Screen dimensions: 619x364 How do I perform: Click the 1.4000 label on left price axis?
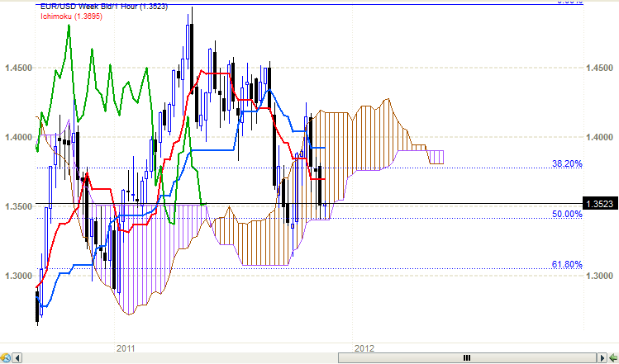[18, 137]
